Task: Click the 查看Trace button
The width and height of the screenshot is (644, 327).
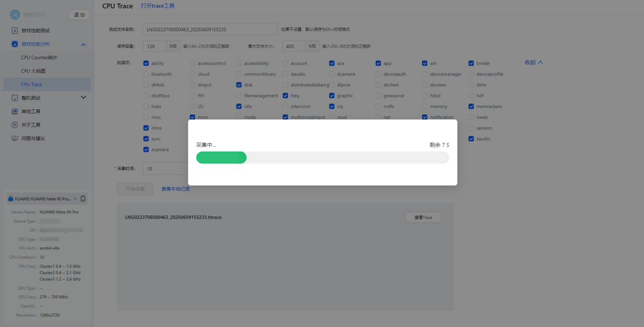Action: (423, 217)
